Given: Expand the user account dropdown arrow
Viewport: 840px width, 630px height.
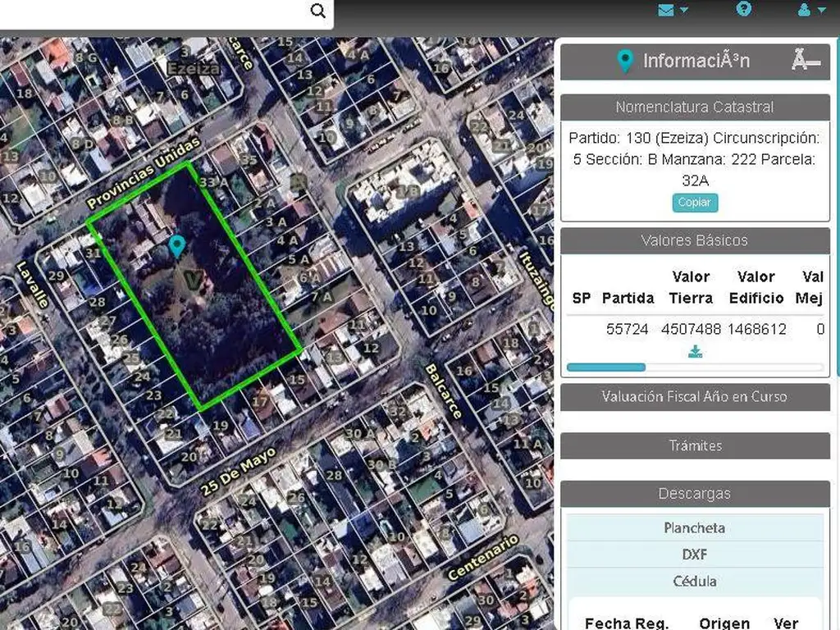Looking at the screenshot, I should point(822,10).
